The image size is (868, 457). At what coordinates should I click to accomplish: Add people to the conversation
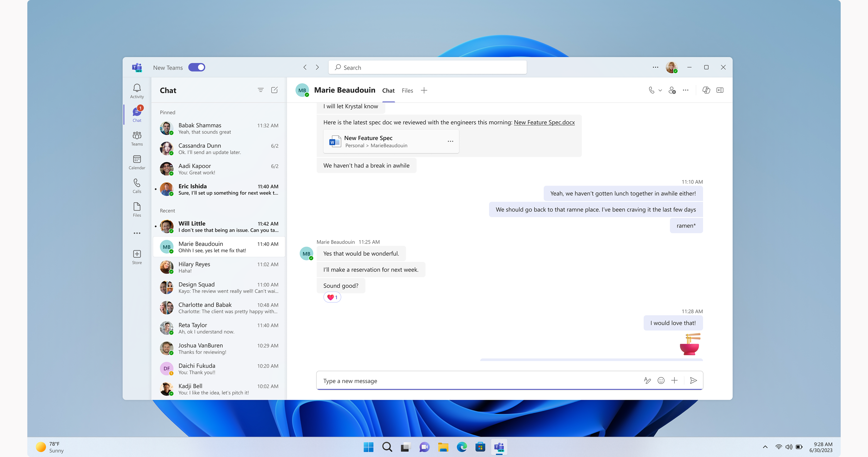(x=672, y=90)
